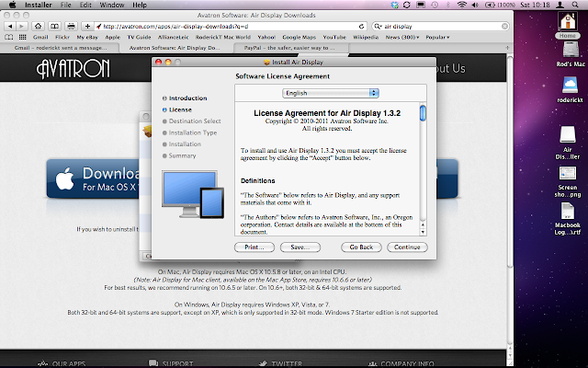The height and width of the screenshot is (368, 588).
Task: Open the Wikipedia bookmark
Action: point(366,37)
